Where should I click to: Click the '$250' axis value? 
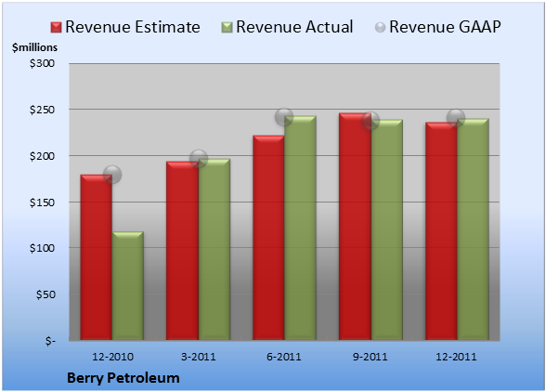(x=42, y=110)
